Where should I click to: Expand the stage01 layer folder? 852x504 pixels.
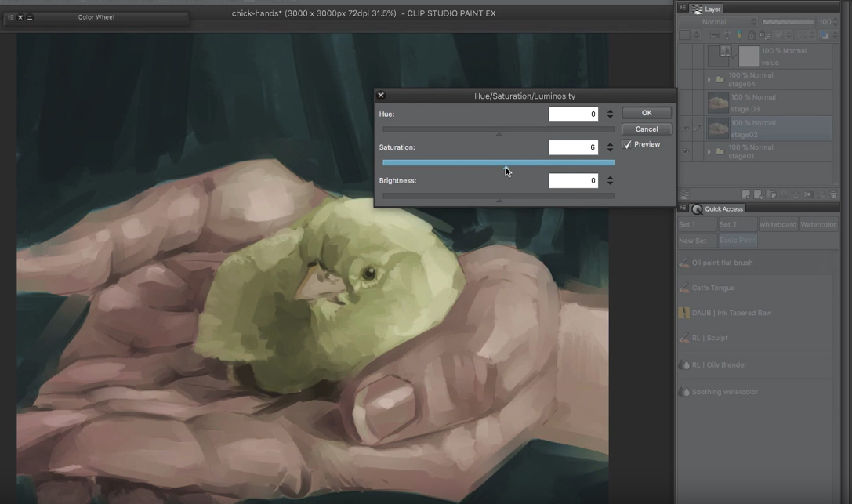pos(709,152)
